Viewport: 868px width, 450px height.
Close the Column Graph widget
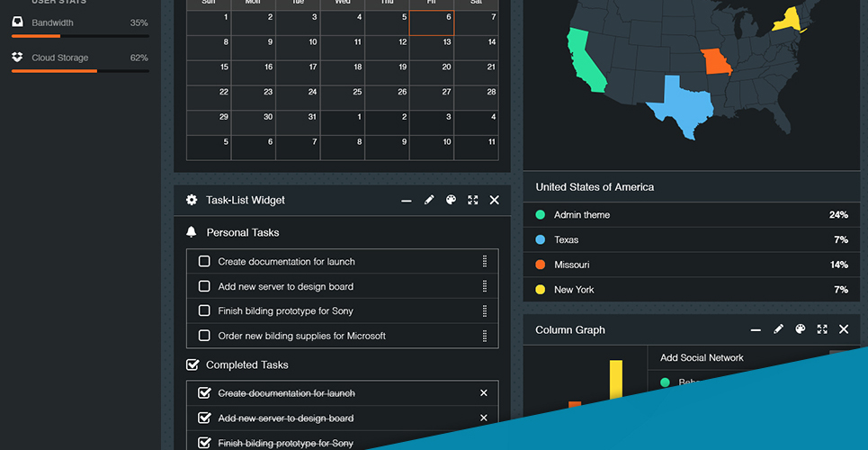(x=844, y=329)
